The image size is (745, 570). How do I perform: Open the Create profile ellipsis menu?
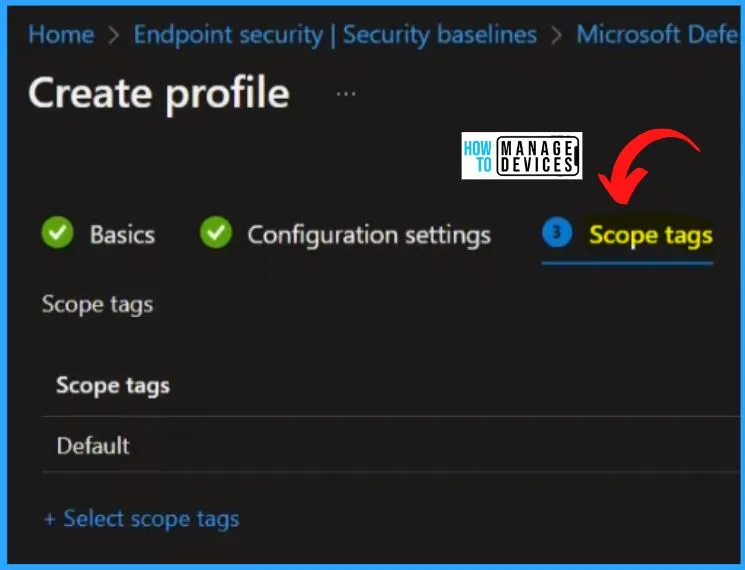tap(346, 94)
